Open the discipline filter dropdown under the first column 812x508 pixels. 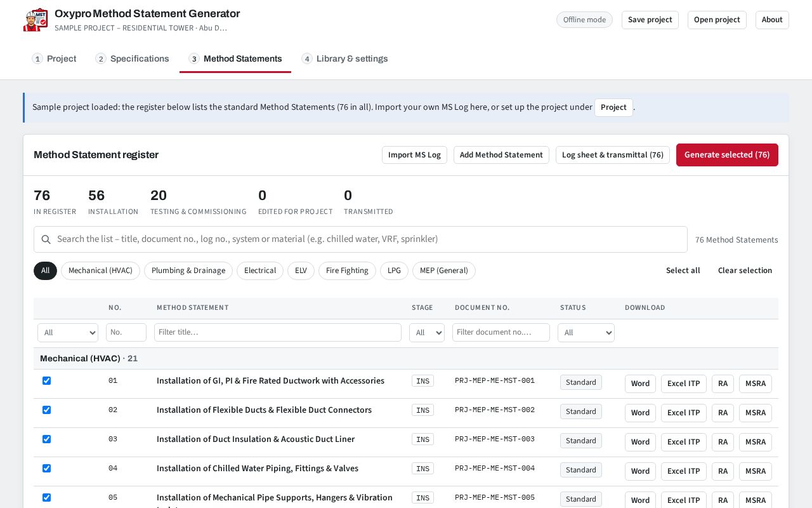pos(68,333)
